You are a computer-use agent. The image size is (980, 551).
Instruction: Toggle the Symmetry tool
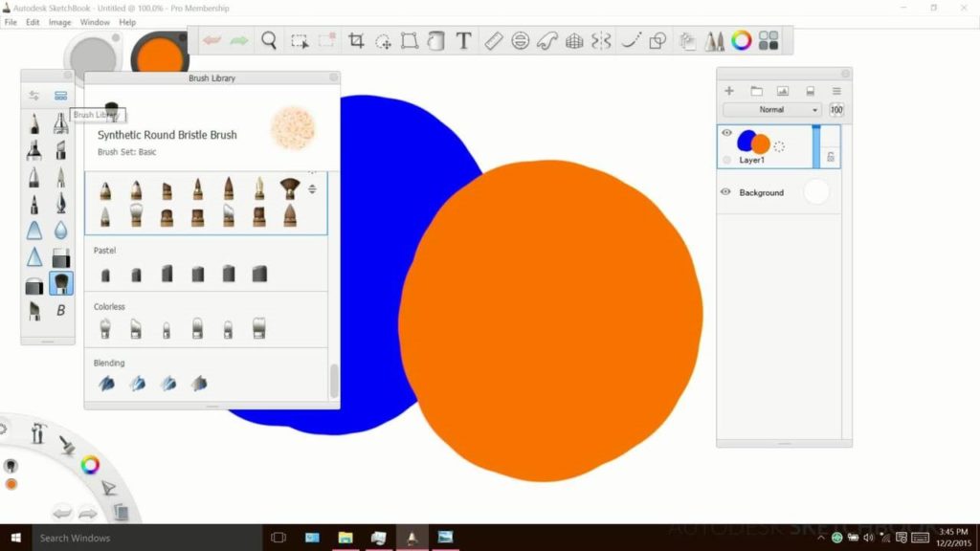pyautogui.click(x=601, y=40)
